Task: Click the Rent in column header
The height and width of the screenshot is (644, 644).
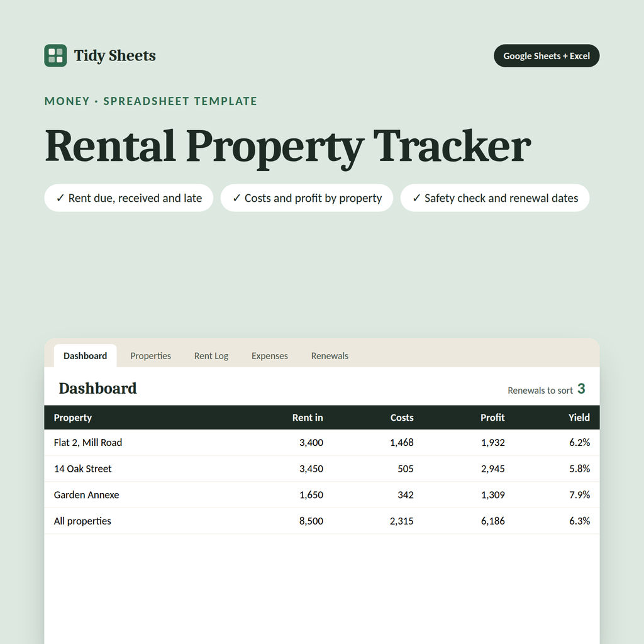Action: point(308,418)
